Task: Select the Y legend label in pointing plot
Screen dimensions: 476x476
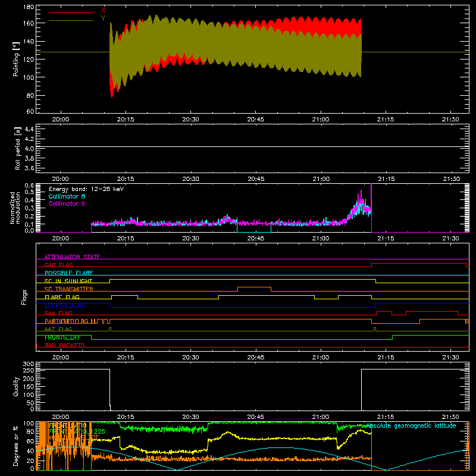Action: coord(103,18)
